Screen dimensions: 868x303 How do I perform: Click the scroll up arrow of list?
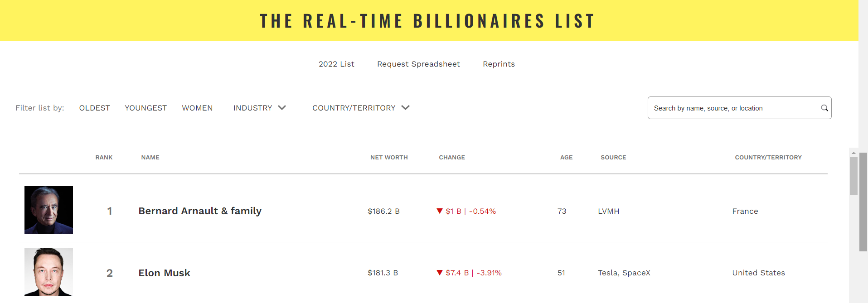point(853,153)
